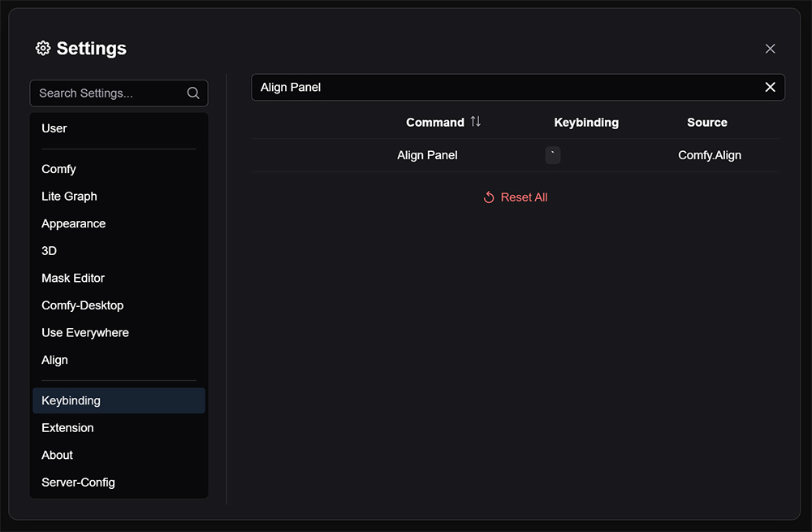The image size is (812, 532).
Task: Sort the table by the Command column header
Action: (x=435, y=122)
